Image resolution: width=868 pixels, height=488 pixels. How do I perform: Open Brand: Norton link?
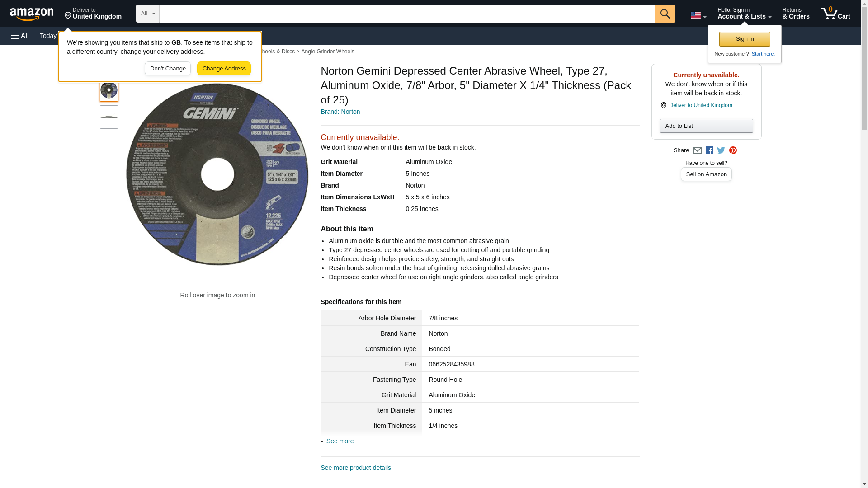(x=340, y=112)
